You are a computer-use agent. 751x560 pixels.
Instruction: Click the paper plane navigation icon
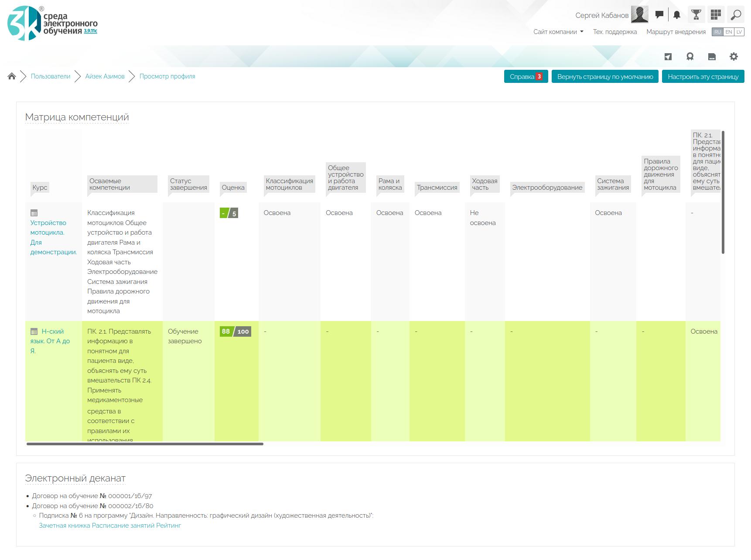[x=668, y=56]
